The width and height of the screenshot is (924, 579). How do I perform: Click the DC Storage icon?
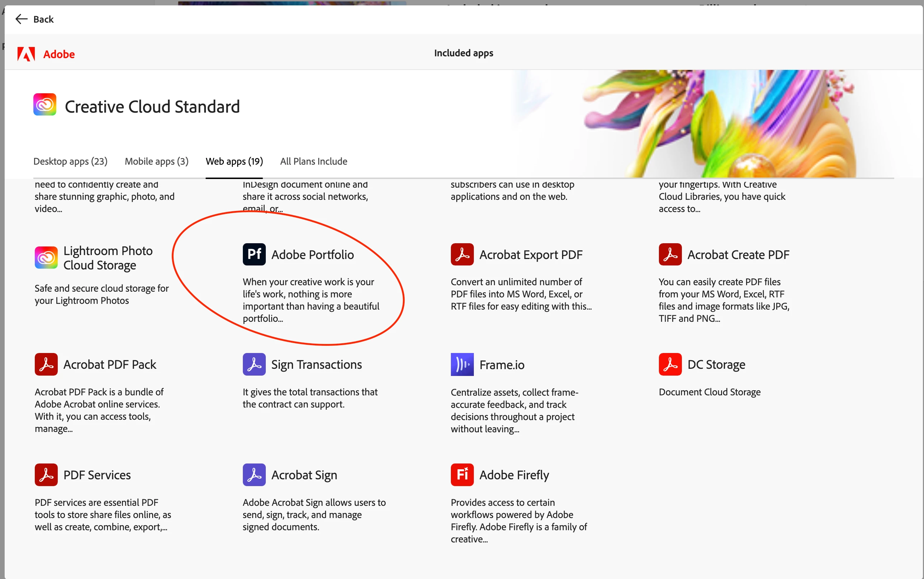pyautogui.click(x=670, y=364)
